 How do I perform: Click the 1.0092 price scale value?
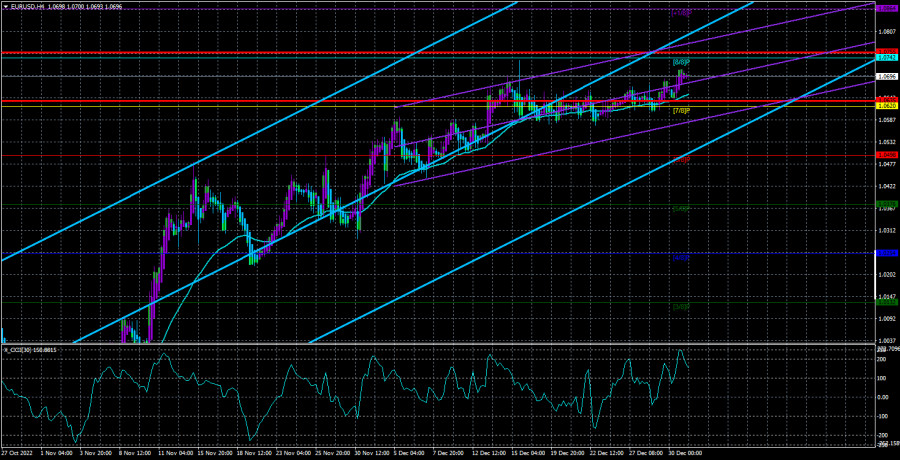point(885,318)
